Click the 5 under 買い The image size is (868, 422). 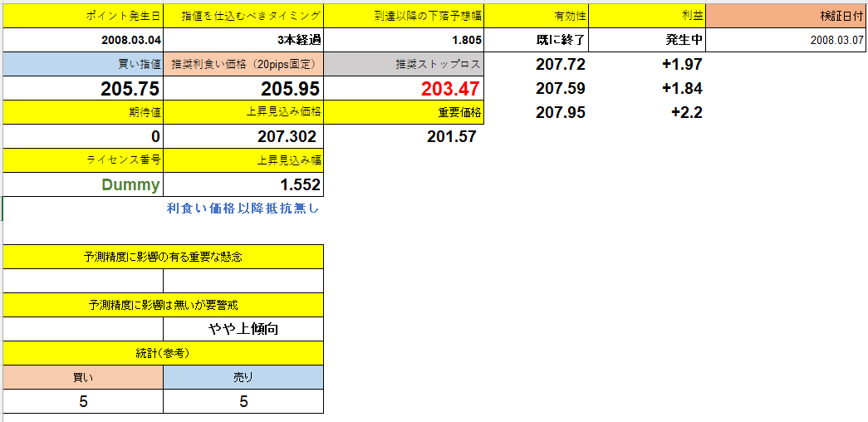[83, 401]
